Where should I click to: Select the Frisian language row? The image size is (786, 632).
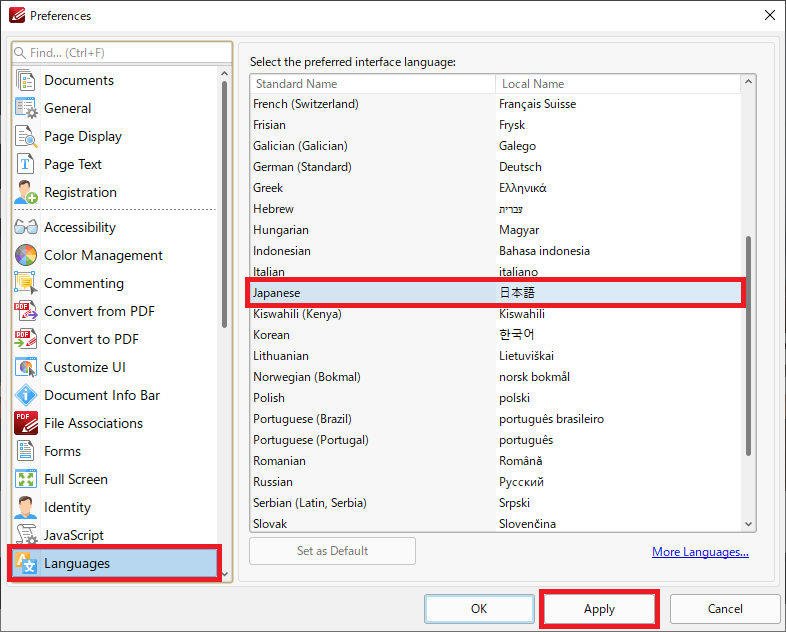495,125
